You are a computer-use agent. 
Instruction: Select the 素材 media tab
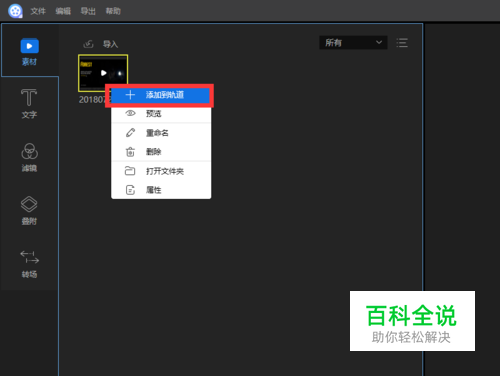29,52
